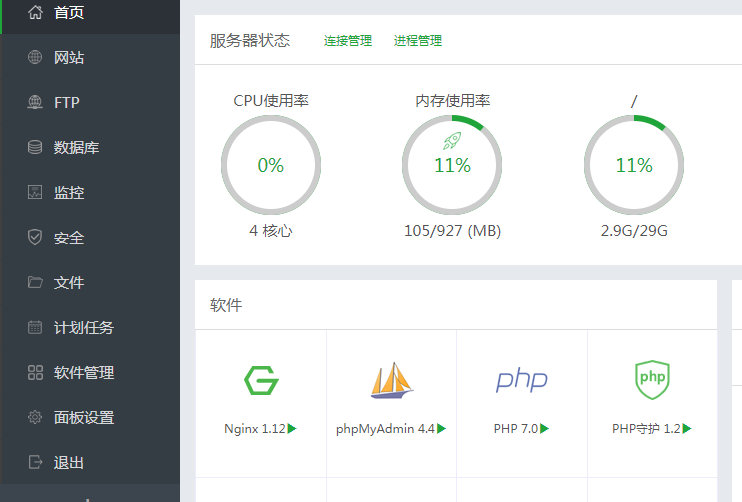The height and width of the screenshot is (502, 742).
Task: Toggle the PHP 7.0 play arrow
Action: pos(545,429)
